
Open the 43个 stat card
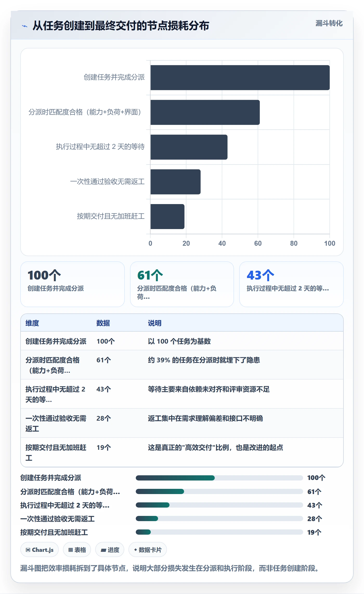click(x=291, y=284)
